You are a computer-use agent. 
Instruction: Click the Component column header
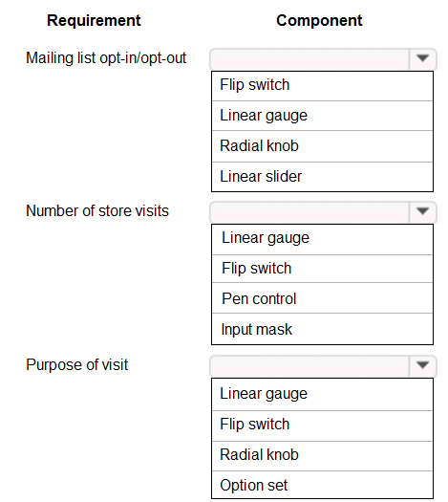click(319, 20)
